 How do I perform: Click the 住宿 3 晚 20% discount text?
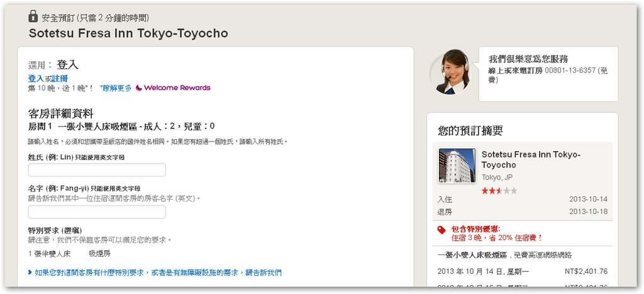click(x=497, y=238)
